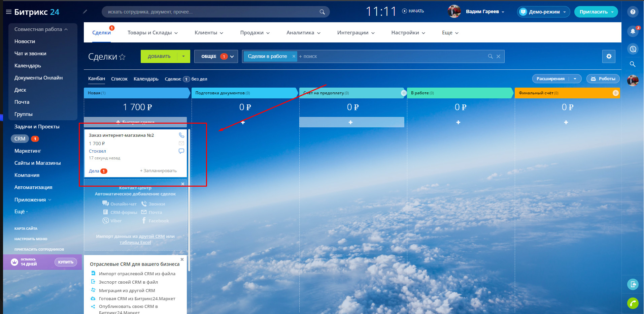This screenshot has width=644, height=314.
Task: Expand the Клиенты menu
Action: click(209, 33)
